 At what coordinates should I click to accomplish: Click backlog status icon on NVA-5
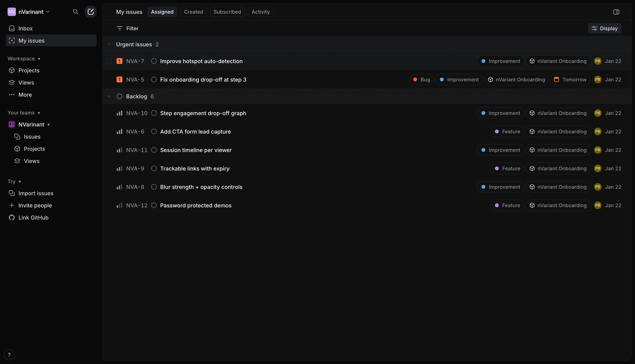pos(154,79)
